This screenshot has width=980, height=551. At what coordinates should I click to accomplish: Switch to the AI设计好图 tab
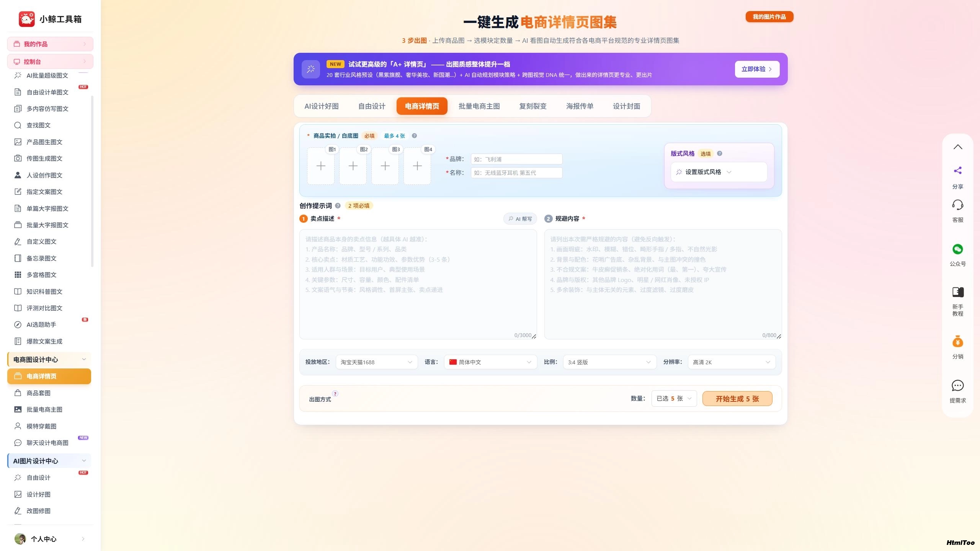coord(322,106)
